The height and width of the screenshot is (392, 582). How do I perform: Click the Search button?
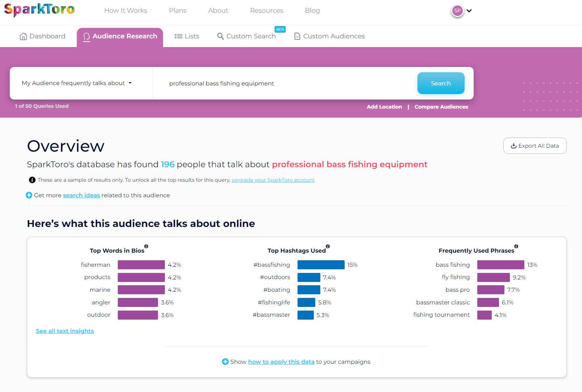coord(441,83)
